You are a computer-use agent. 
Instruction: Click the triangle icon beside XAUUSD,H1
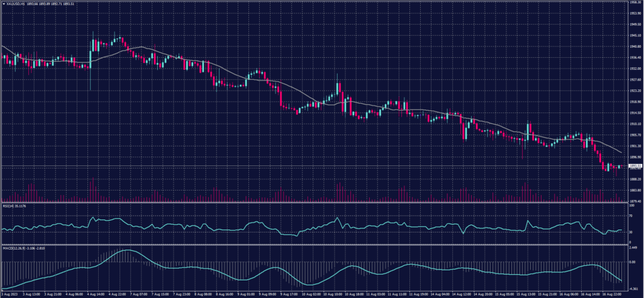click(4, 4)
